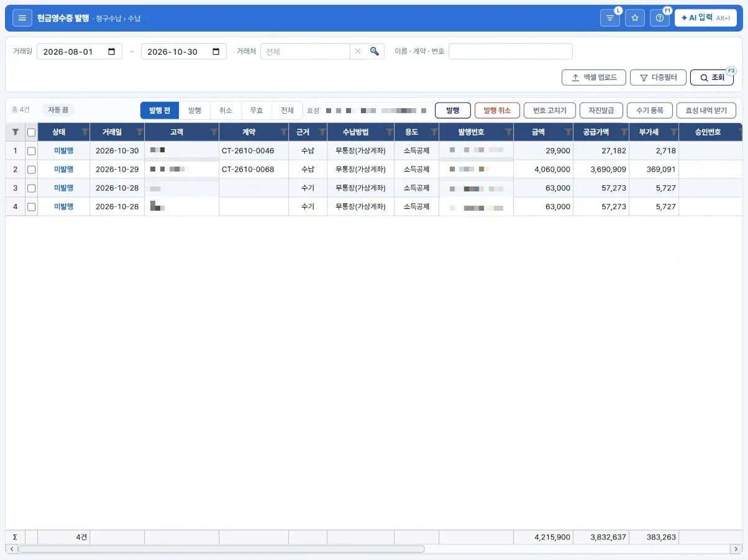
Task: Filter the 계약 column via funnel icon
Action: (283, 132)
